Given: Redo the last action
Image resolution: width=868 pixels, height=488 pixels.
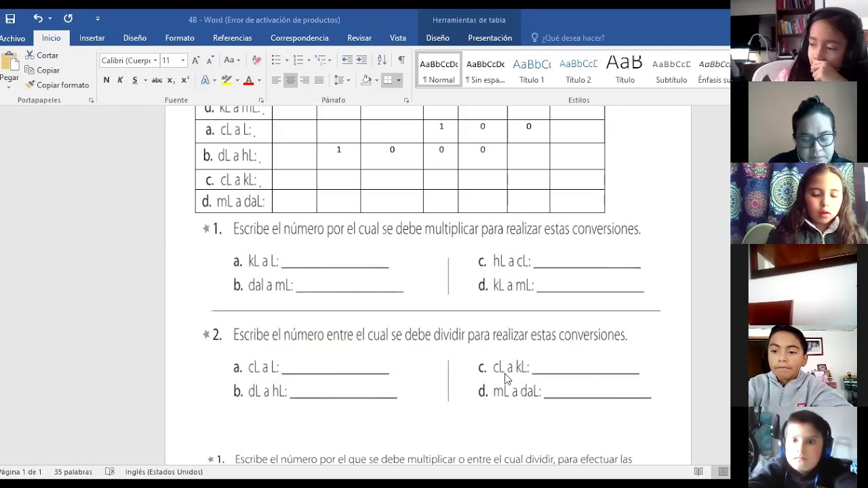Looking at the screenshot, I should 68,19.
